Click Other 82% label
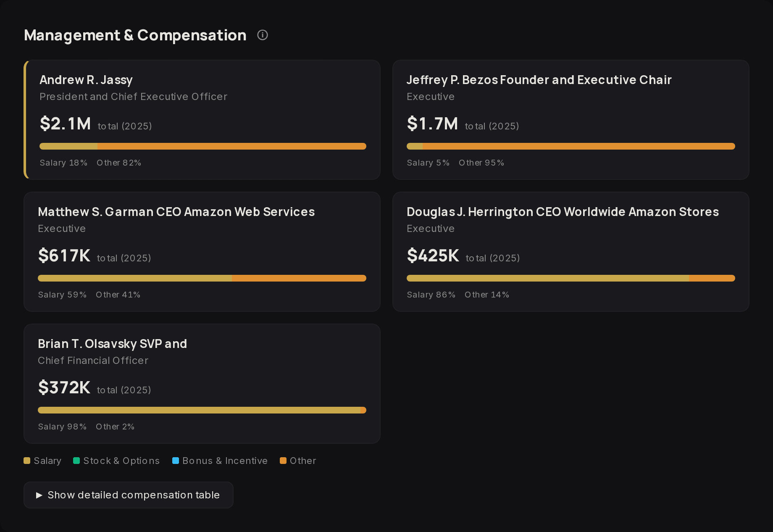The image size is (773, 532). coord(119,163)
